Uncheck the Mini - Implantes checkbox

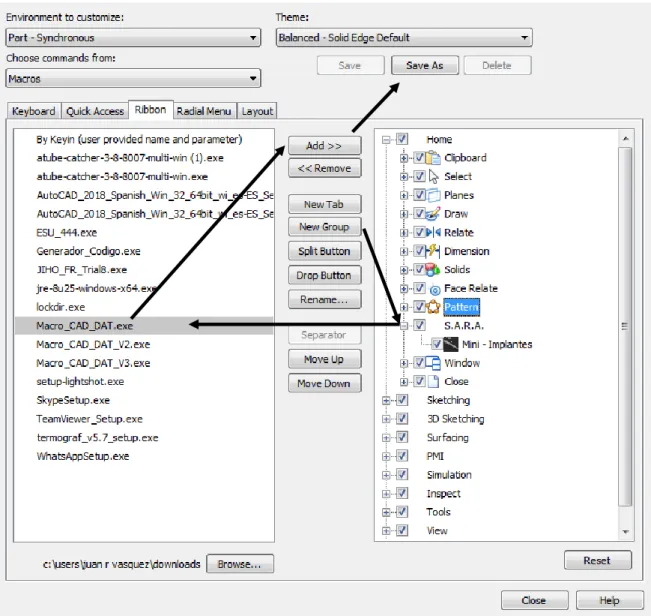tap(436, 344)
